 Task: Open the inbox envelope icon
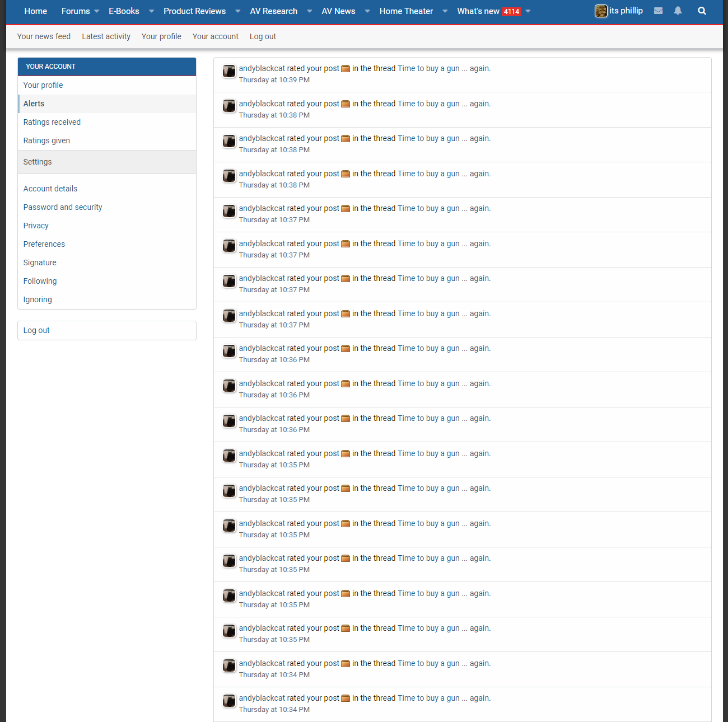pos(658,11)
